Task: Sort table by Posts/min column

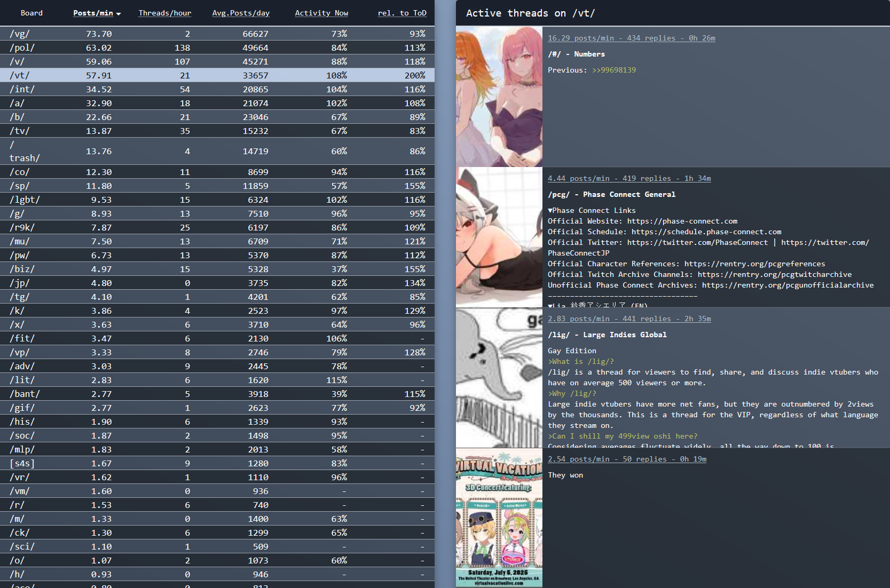Action: (x=93, y=13)
